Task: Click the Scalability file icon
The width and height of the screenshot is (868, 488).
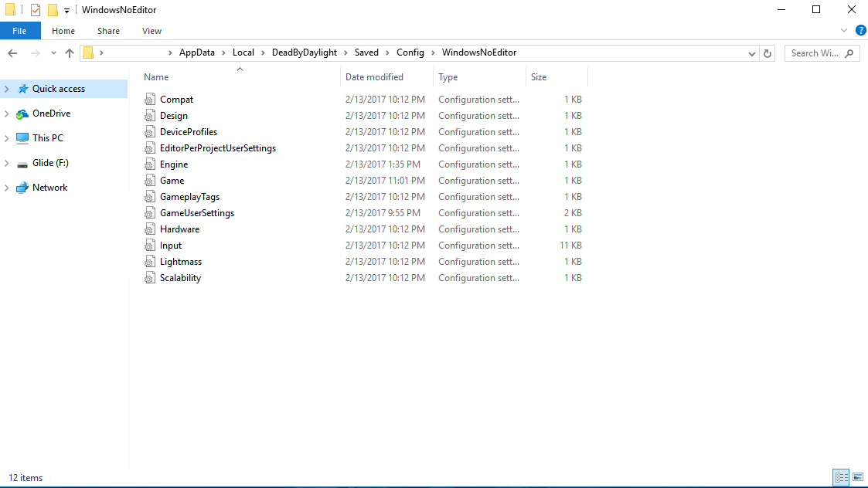Action: 150,278
